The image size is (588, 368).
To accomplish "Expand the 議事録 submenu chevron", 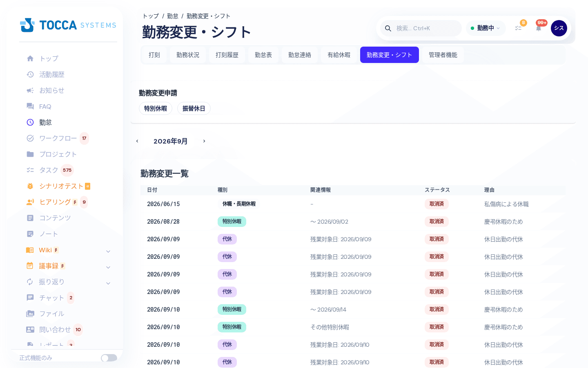I will 108,267.
